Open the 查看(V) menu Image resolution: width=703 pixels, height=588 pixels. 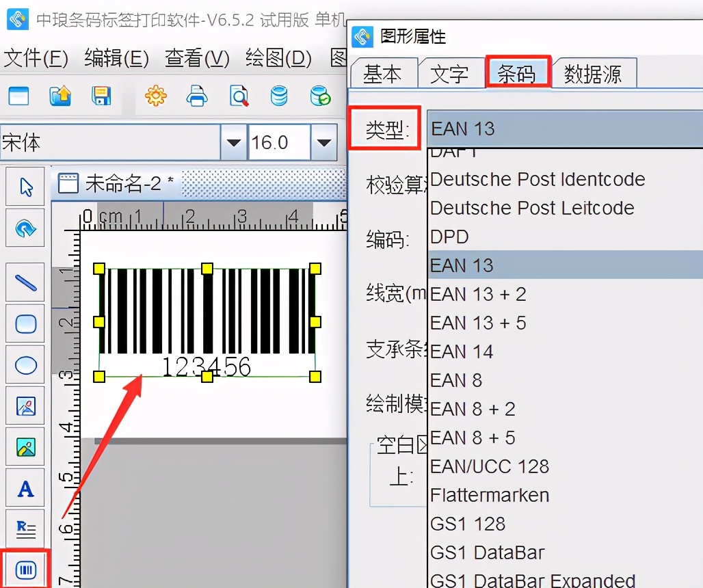(x=197, y=58)
